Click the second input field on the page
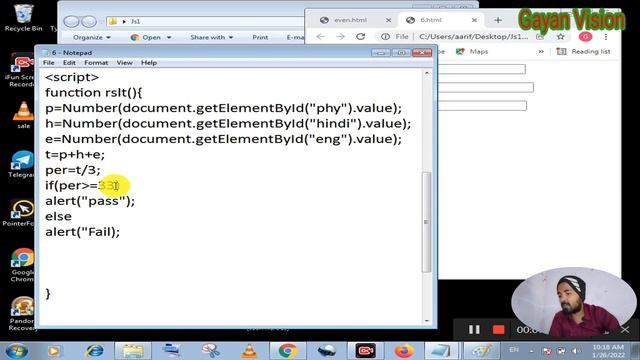The image size is (640, 360). point(485,87)
